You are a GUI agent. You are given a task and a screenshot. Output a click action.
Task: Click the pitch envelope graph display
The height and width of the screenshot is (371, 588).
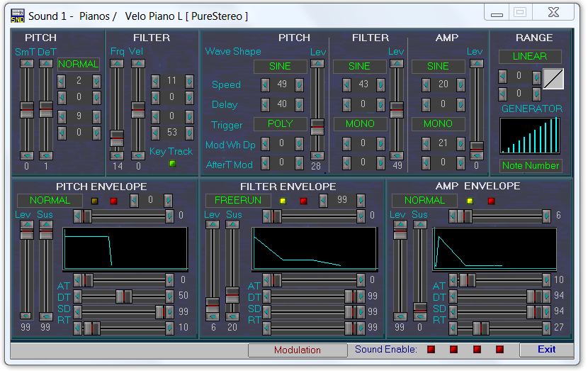click(125, 248)
